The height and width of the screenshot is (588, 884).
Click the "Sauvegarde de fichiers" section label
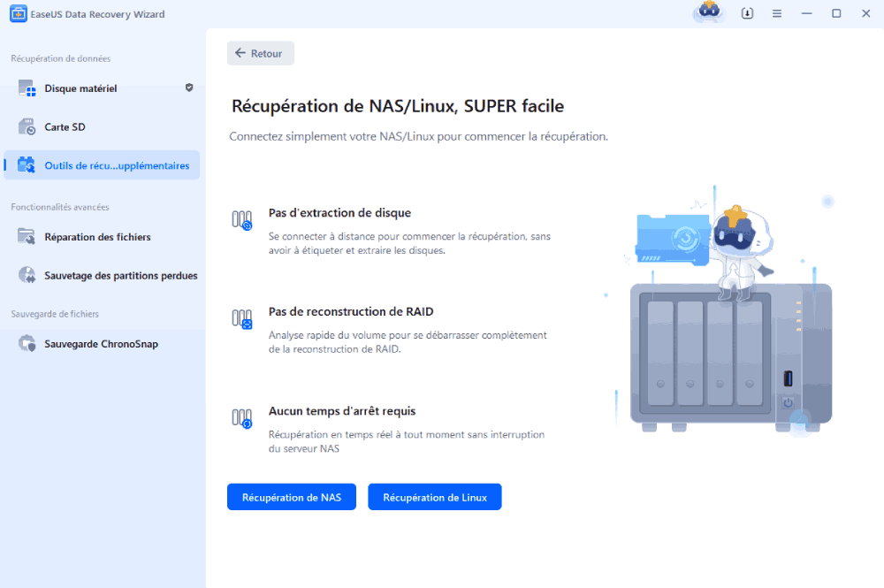tap(55, 313)
